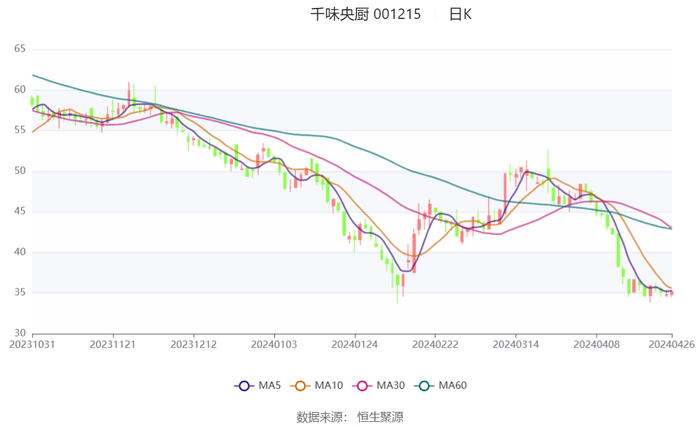Viewport: 700px width, 426px height.
Task: Select the 20240426 end date label
Action: pyautogui.click(x=672, y=344)
